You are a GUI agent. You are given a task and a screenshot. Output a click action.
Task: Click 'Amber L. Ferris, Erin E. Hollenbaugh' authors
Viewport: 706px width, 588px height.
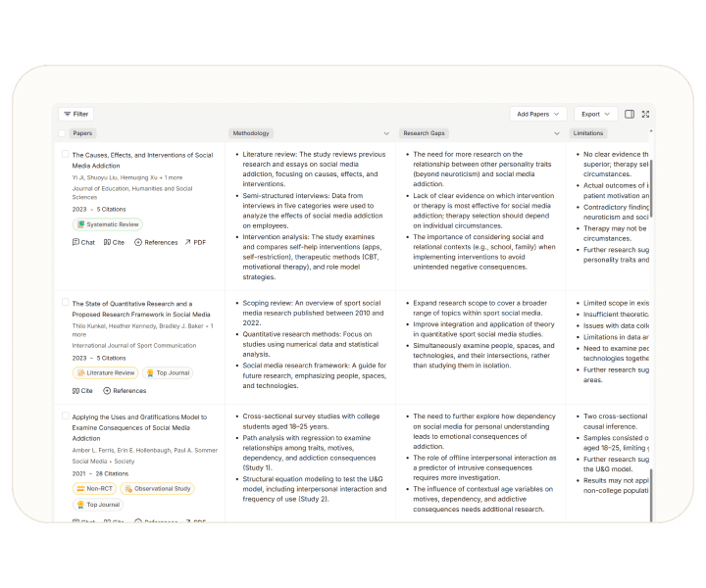(145, 451)
